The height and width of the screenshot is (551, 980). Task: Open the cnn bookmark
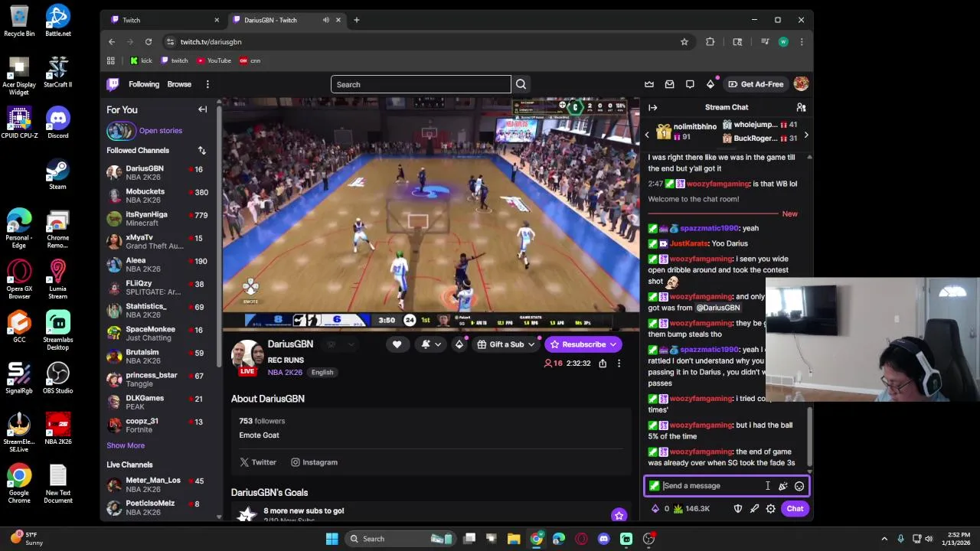250,60
